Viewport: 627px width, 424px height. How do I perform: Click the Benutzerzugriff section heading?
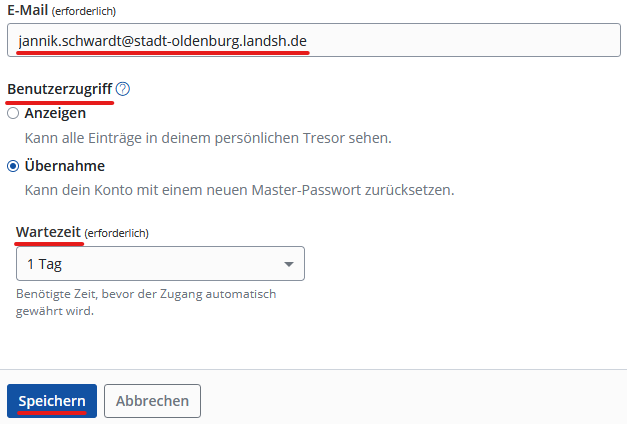coord(60,89)
